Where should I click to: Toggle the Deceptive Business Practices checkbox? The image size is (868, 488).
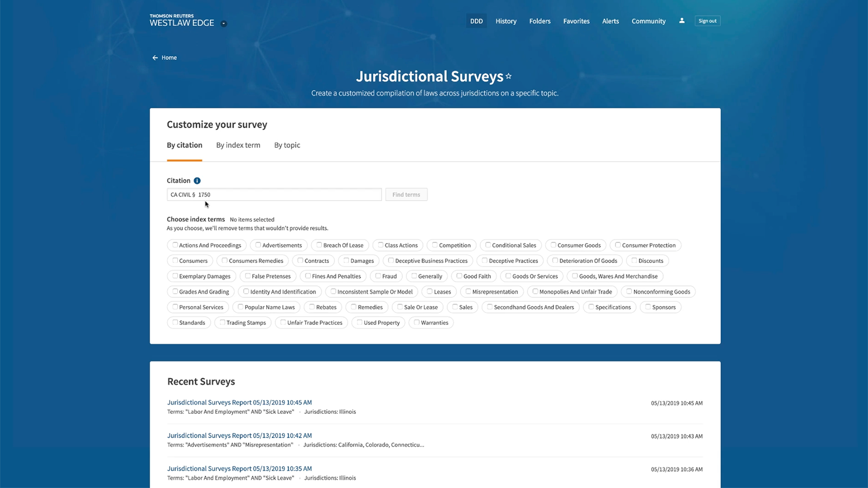391,261
